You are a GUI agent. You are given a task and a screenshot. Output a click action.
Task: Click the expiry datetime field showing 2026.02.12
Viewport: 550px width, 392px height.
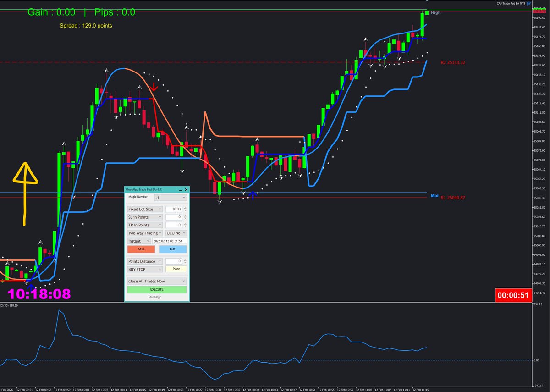(169, 241)
